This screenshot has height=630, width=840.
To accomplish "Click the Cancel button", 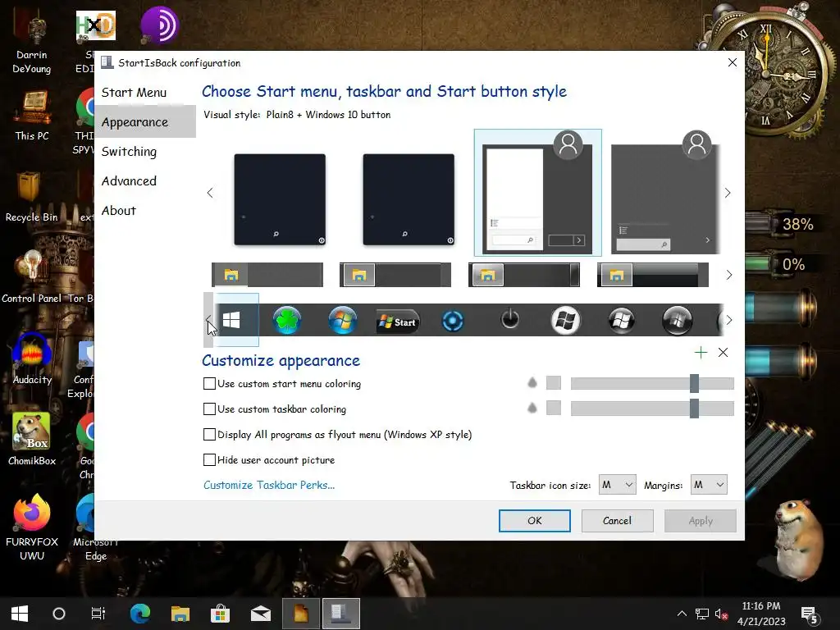I will point(617,520).
